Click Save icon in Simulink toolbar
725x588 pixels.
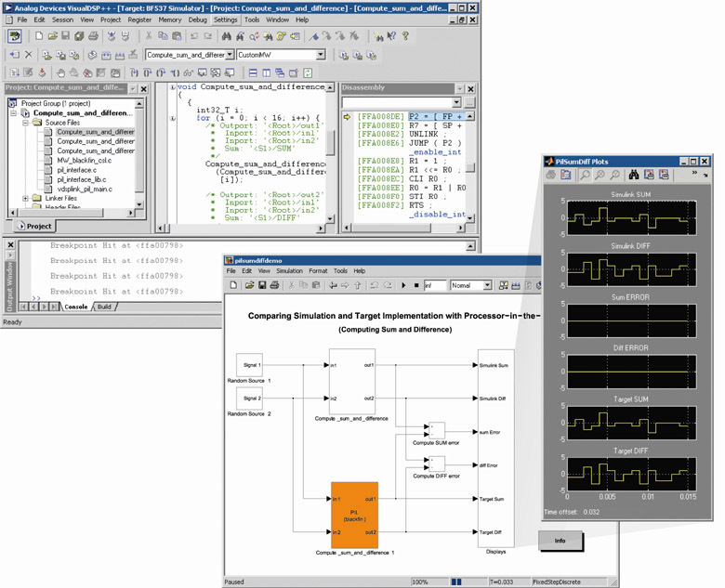click(262, 285)
